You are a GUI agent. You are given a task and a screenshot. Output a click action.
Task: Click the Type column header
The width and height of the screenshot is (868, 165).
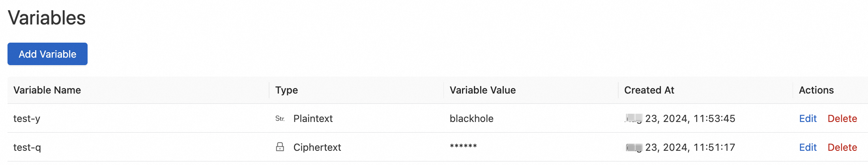[x=286, y=90]
